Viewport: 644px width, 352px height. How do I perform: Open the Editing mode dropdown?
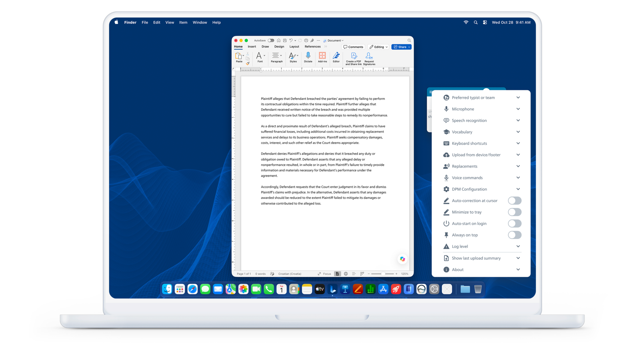pos(378,47)
